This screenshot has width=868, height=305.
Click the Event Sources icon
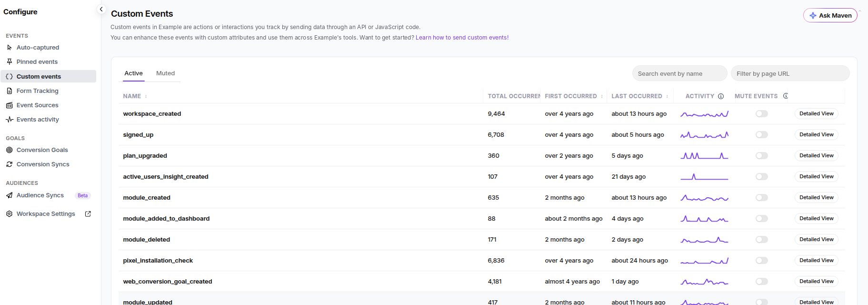[x=9, y=105]
